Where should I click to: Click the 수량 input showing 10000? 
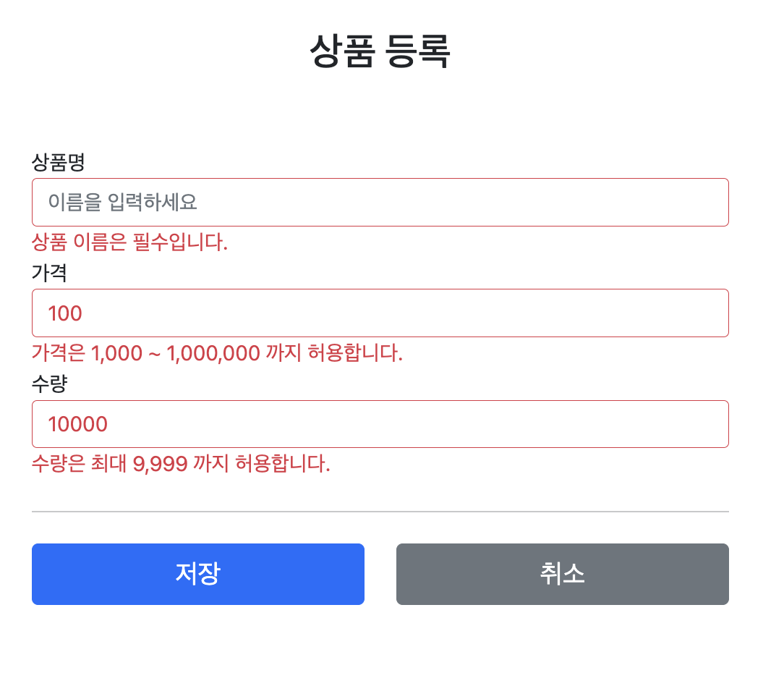click(380, 424)
